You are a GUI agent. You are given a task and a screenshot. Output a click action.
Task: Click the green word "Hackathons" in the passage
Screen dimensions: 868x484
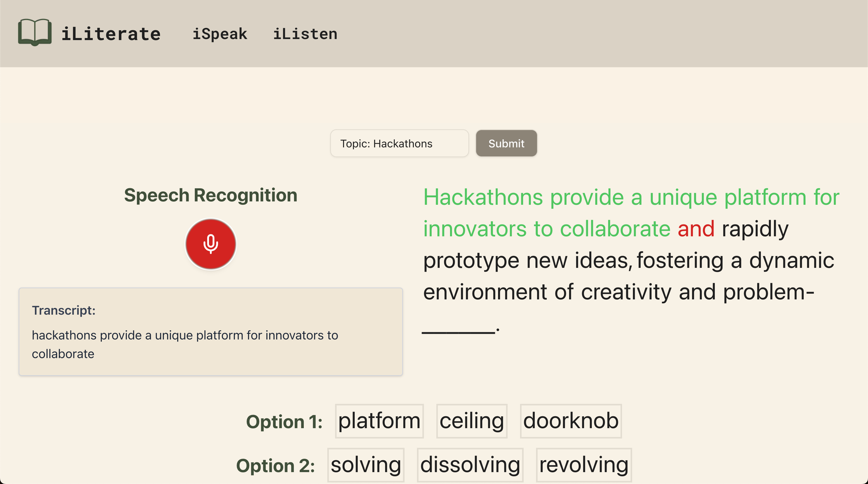click(x=483, y=197)
